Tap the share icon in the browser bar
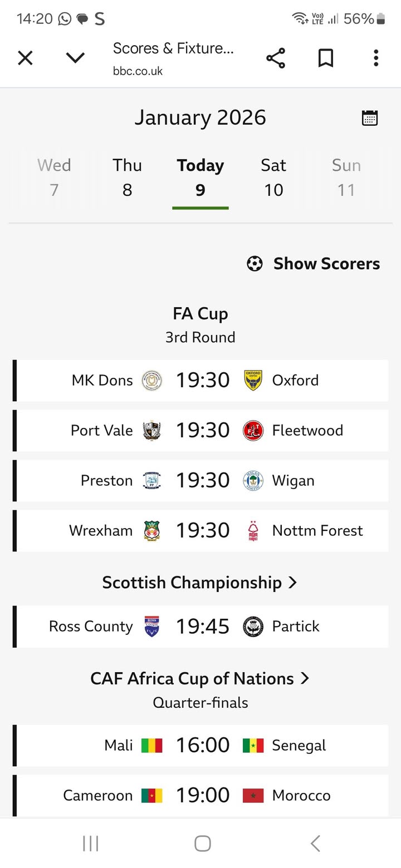Screen dimensions: 401x868 click(275, 58)
